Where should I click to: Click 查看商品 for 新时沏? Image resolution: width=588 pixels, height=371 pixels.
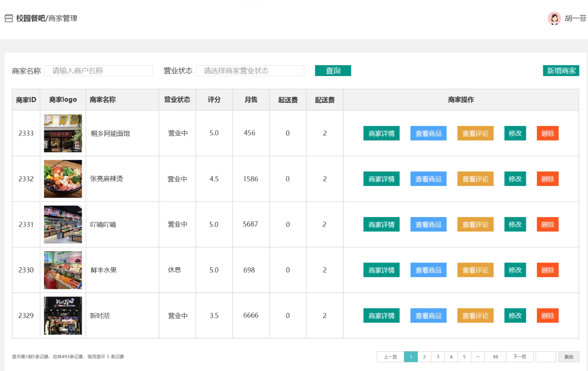coord(428,315)
